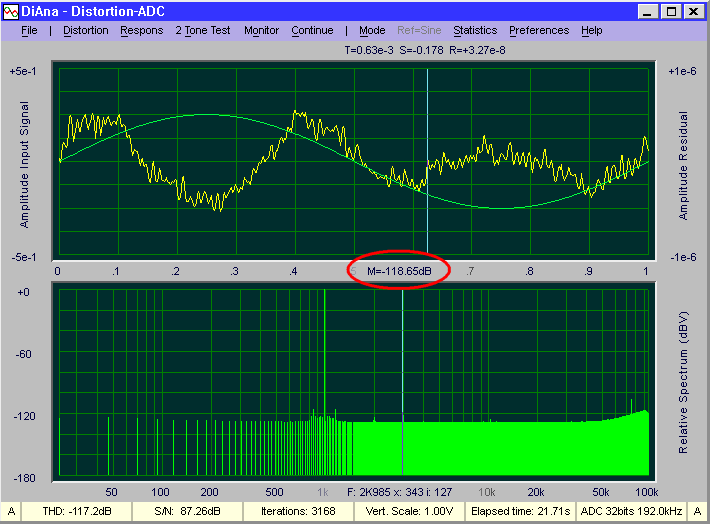Screen dimensions: 710x524
Task: Maximize the DiAna window
Action: pos(671,12)
